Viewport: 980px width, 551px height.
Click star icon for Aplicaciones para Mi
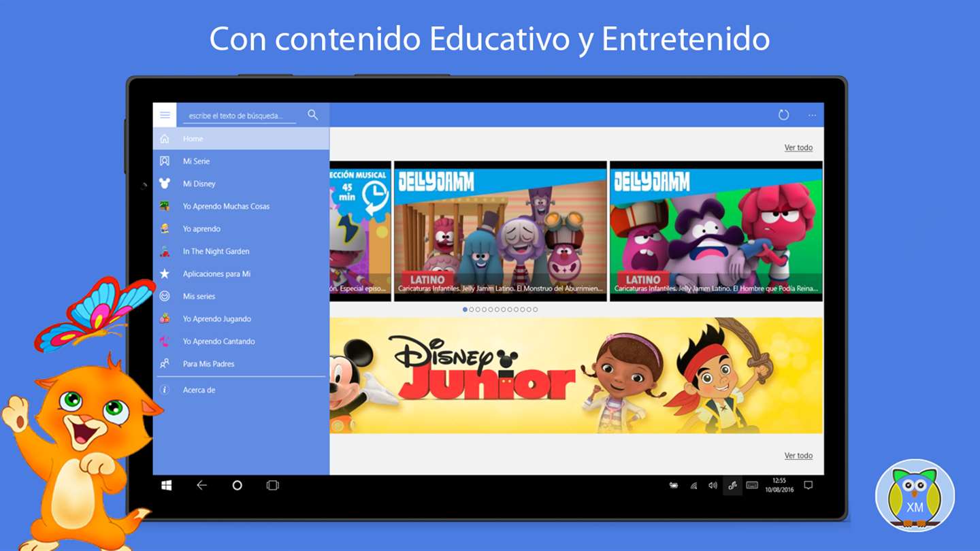click(165, 273)
